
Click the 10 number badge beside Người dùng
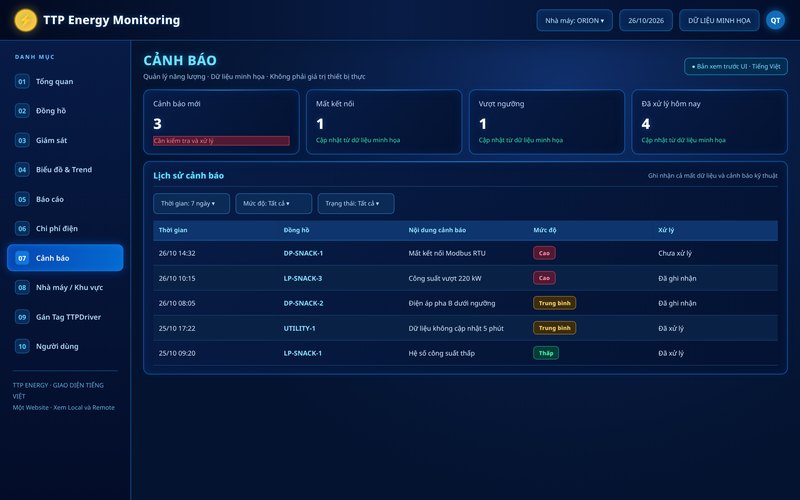tap(22, 346)
